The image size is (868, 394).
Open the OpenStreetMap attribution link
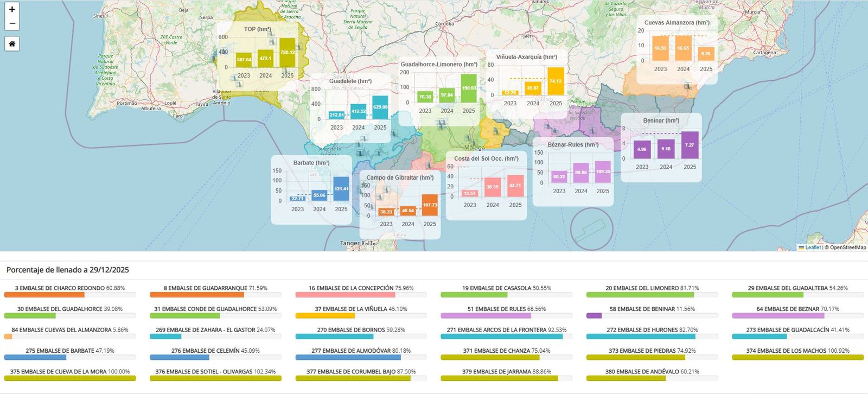[848, 247]
